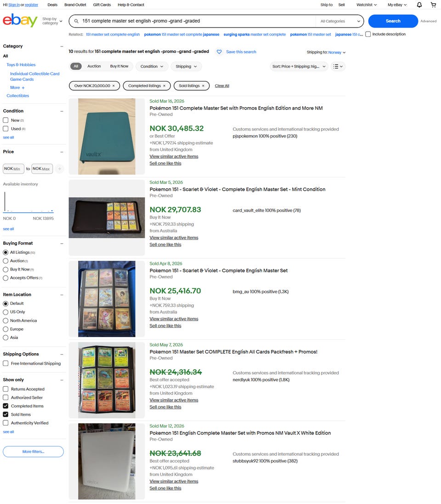
Task: Open Gift Cards in top menu
Action: (102, 5)
